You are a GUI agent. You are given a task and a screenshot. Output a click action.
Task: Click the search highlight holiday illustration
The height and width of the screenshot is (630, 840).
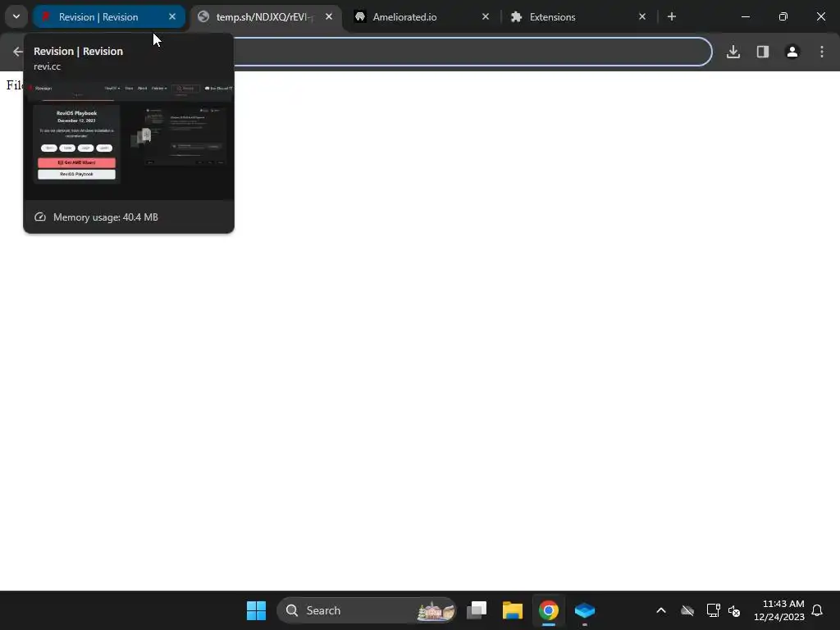[436, 610]
